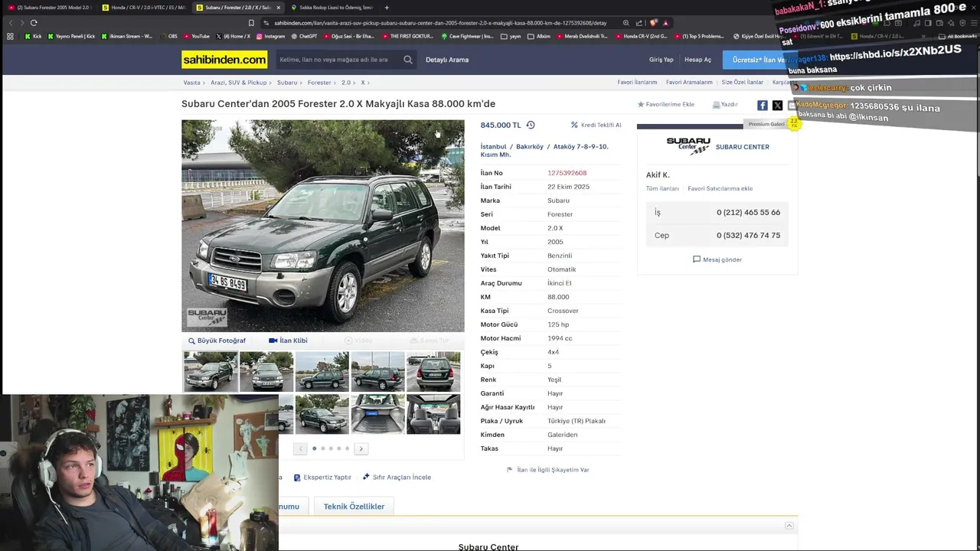The image size is (980, 551).
Task: Select the open trunk thumbnail
Action: point(377,414)
